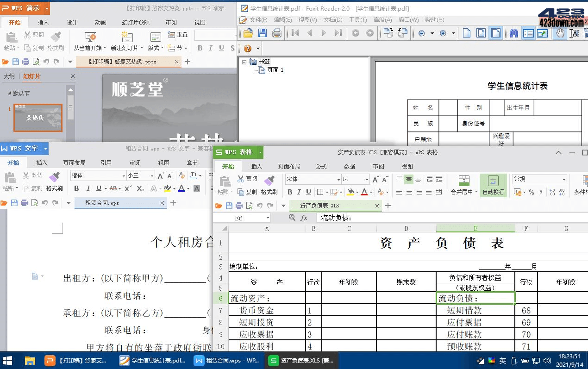
Task: Click the zoom out icon in Foxit
Action: tap(422, 33)
